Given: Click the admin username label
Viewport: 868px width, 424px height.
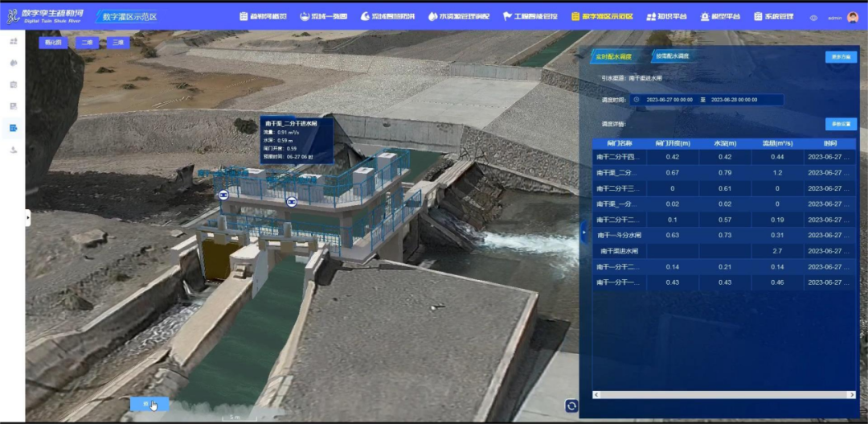Looking at the screenshot, I should coord(835,18).
